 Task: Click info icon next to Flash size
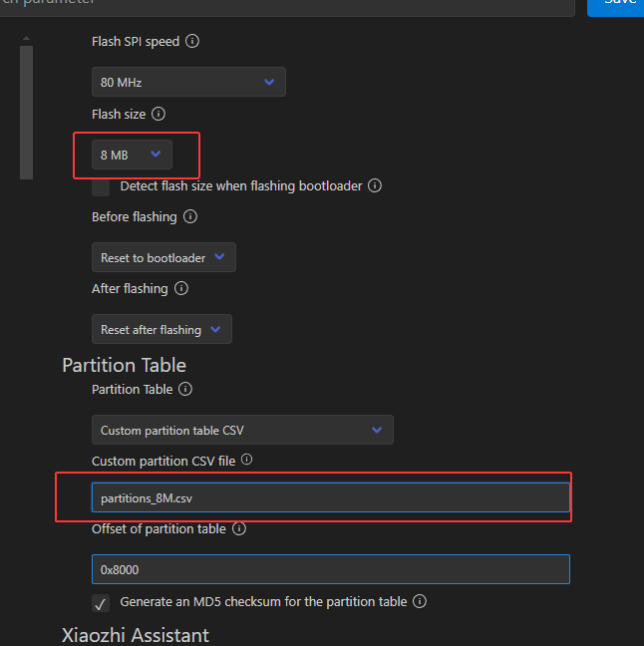coord(159,114)
